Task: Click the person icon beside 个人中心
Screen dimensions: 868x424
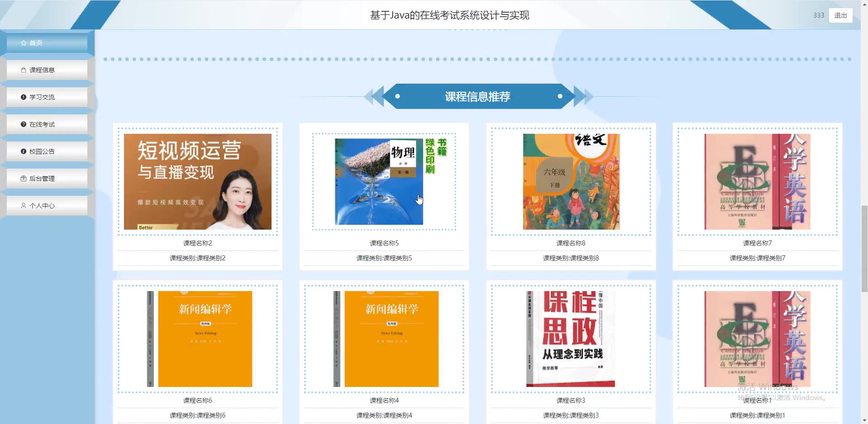Action: (x=24, y=206)
